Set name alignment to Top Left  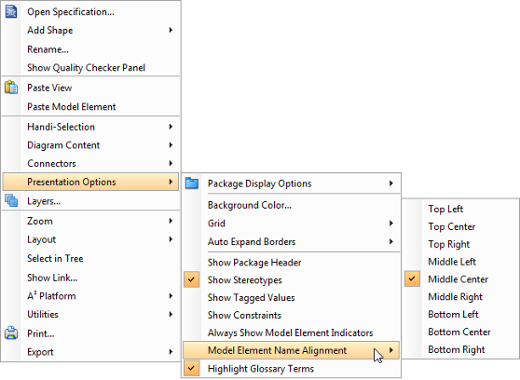point(461,209)
